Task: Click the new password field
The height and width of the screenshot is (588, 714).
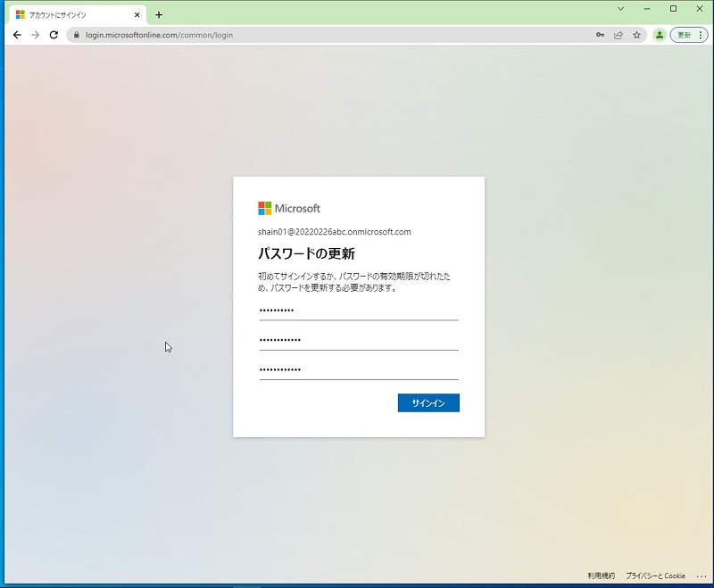Action: [x=359, y=341]
